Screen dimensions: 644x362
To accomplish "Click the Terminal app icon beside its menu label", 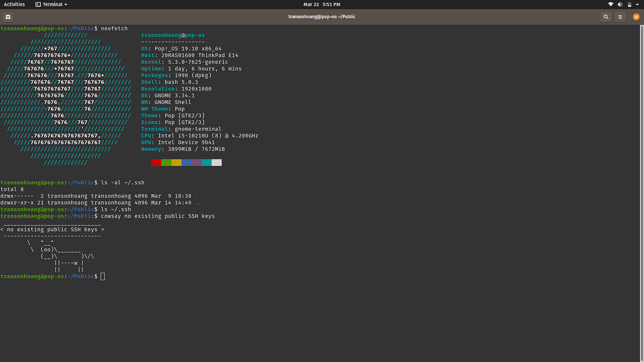I will tap(37, 4).
